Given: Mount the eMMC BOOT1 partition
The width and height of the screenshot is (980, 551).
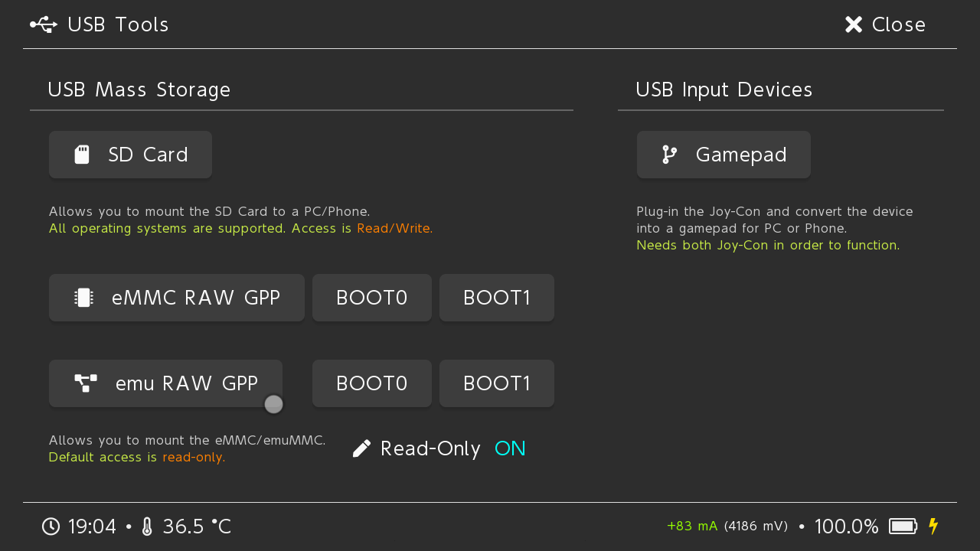Looking at the screenshot, I should click(497, 298).
